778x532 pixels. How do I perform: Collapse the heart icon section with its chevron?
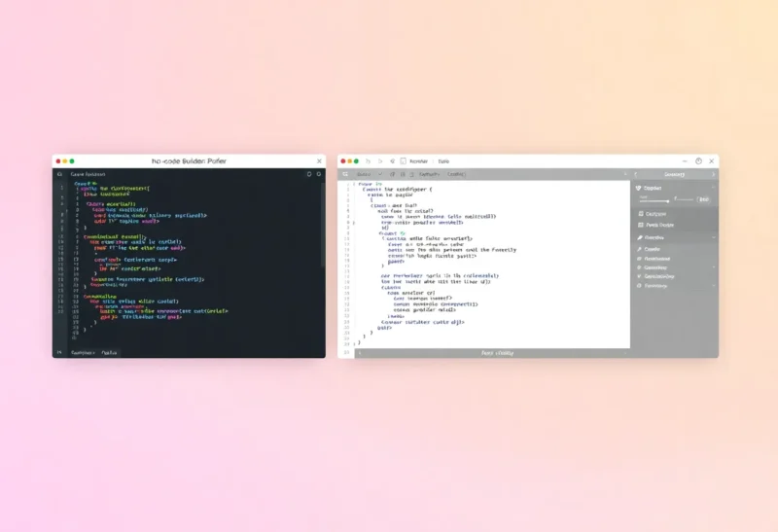pyautogui.click(x=713, y=188)
